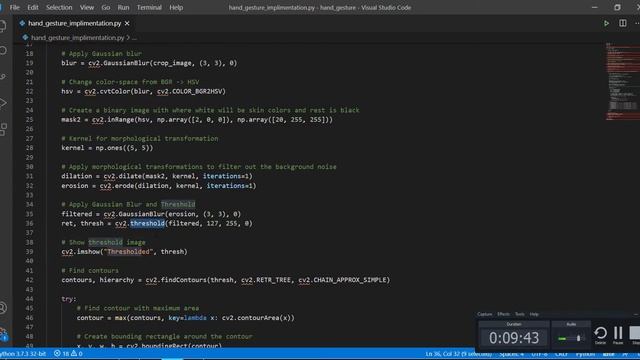Open the Source Control view icon
The width and height of the screenshot is (640, 360).
pyautogui.click(x=3, y=77)
